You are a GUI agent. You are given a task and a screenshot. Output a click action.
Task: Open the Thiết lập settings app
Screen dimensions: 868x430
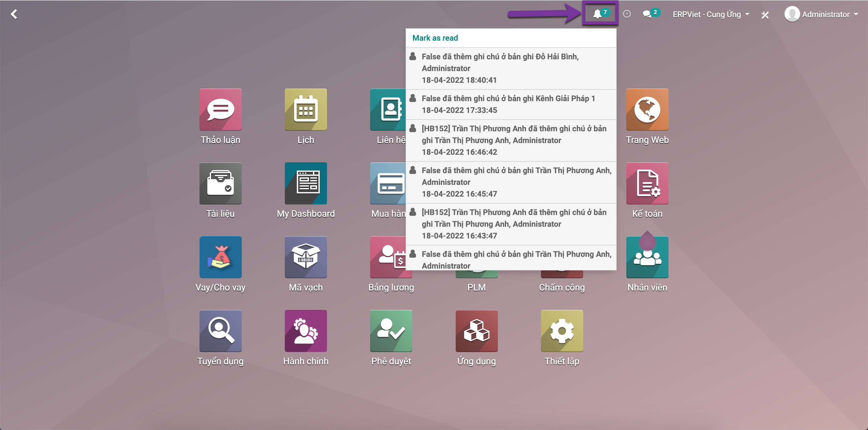click(562, 331)
